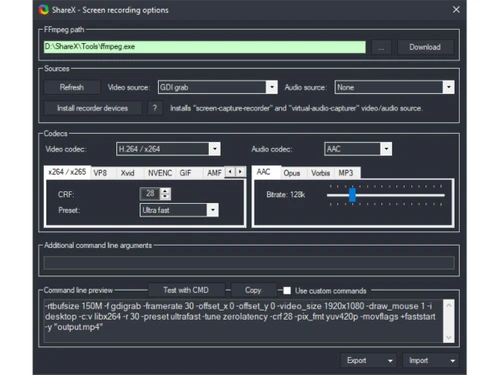Click the 'Bitrate: 128k' label
Viewport: 500px width, 375px height.
286,195
